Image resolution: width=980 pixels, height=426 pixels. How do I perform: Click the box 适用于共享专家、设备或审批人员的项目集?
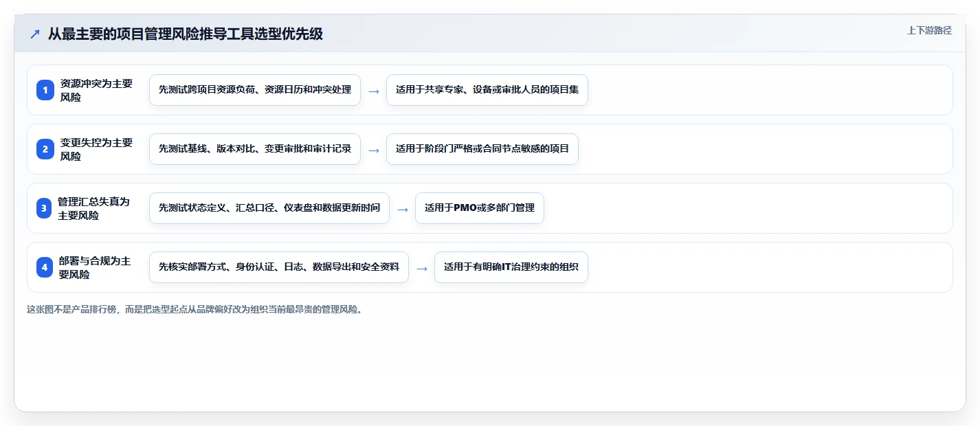[x=487, y=90]
